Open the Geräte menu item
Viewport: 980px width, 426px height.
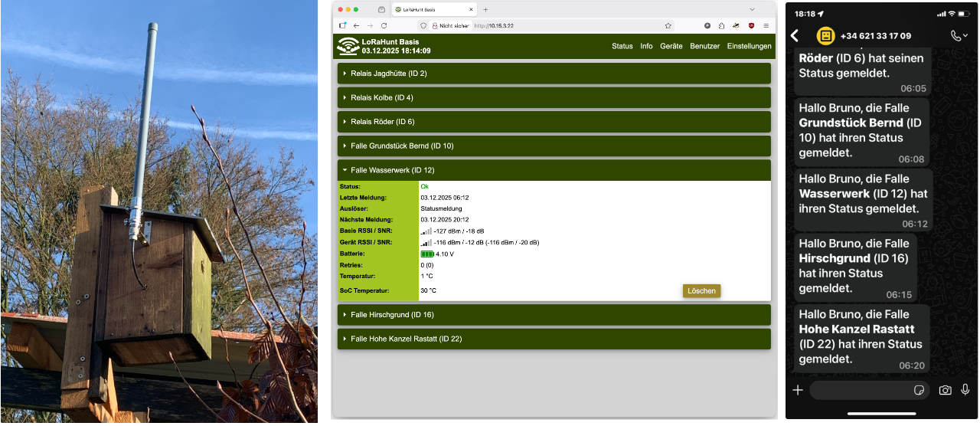click(671, 46)
